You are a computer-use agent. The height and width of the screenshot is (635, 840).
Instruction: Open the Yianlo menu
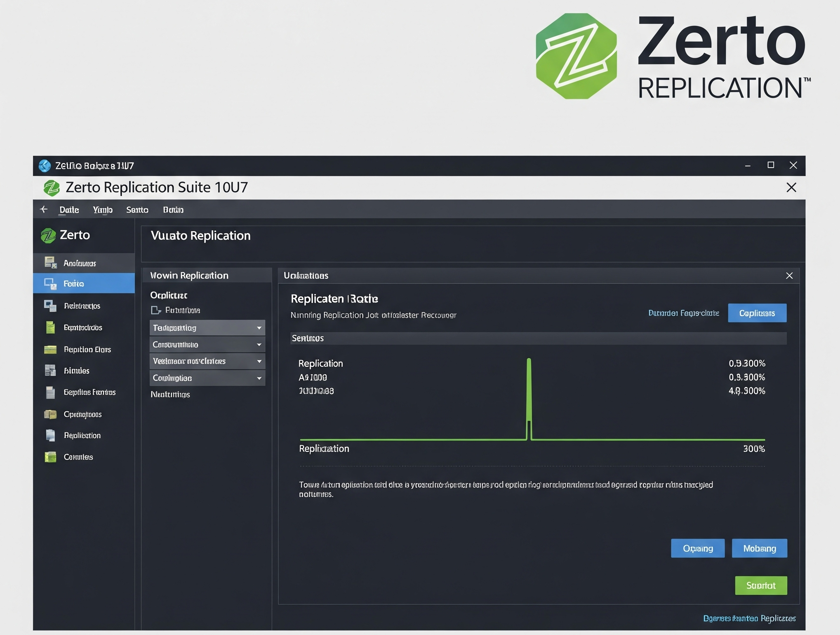point(103,210)
